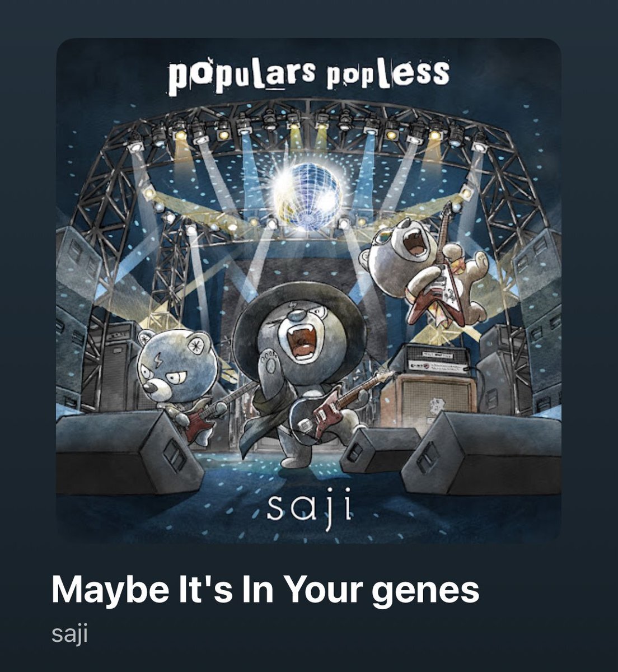Open the populars popless album artwork
The width and height of the screenshot is (618, 672).
(308, 291)
